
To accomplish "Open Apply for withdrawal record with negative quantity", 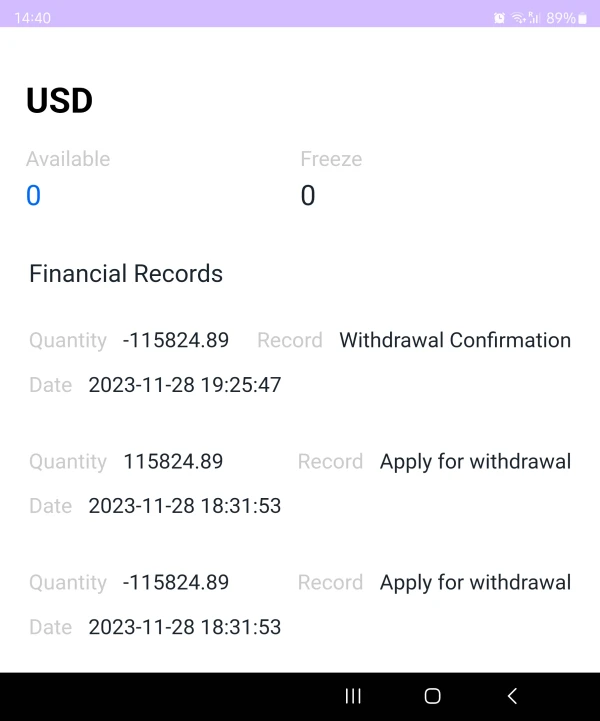I will (475, 582).
